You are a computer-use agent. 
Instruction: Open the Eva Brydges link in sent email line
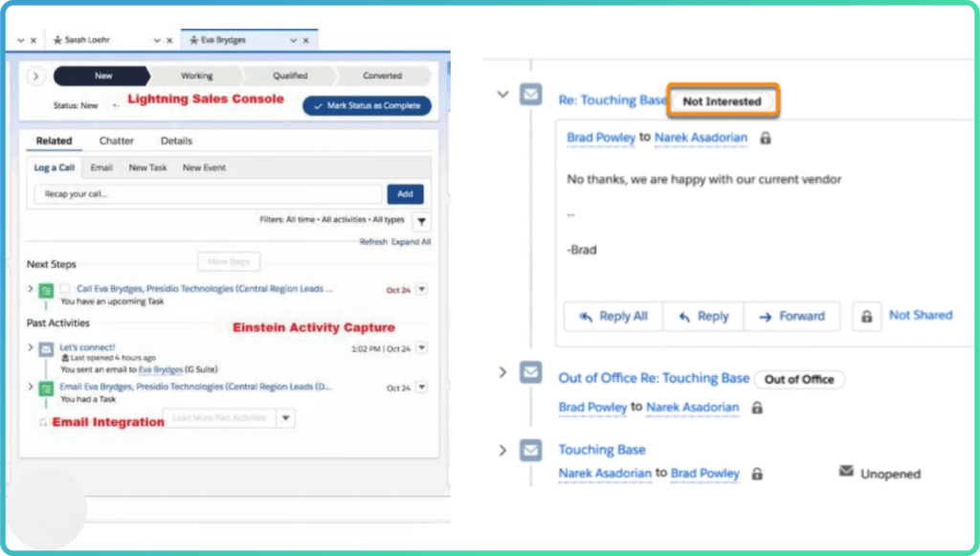[x=161, y=369]
